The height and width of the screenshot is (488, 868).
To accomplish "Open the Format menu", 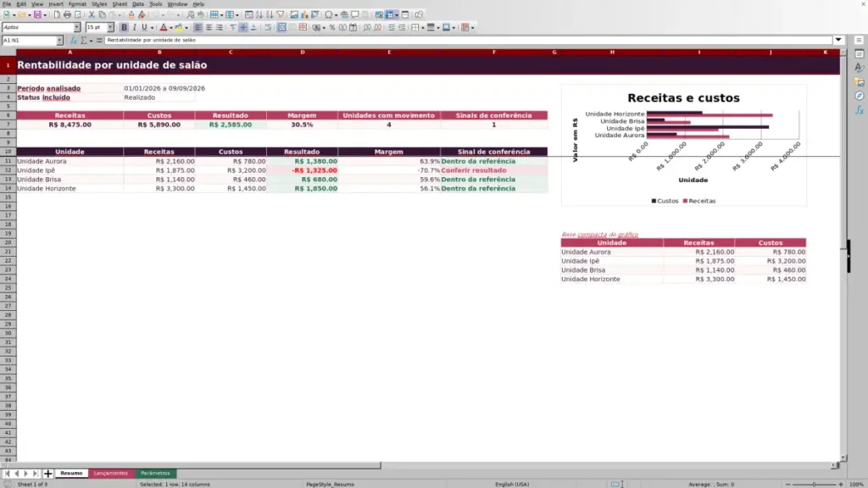I will [x=77, y=4].
